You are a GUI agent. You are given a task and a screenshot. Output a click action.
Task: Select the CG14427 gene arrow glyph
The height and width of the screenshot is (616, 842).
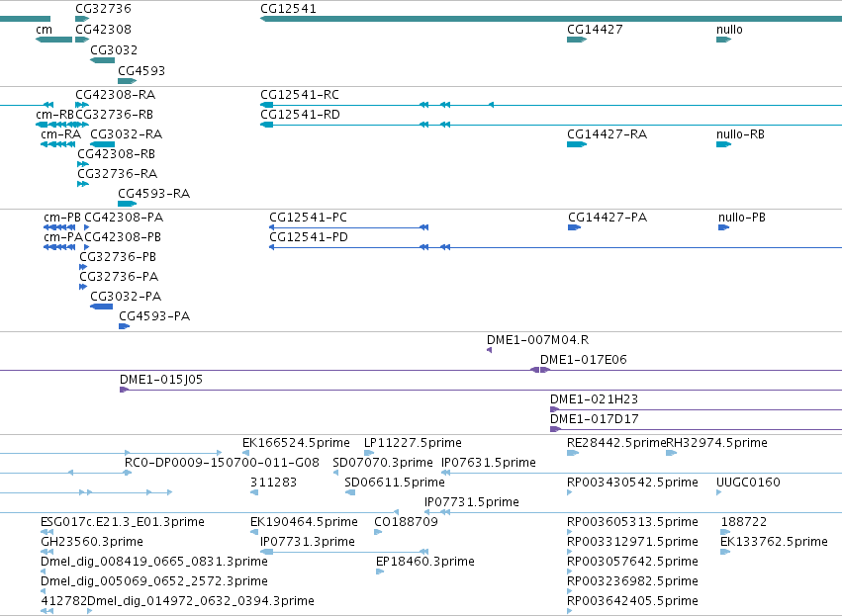tap(577, 40)
